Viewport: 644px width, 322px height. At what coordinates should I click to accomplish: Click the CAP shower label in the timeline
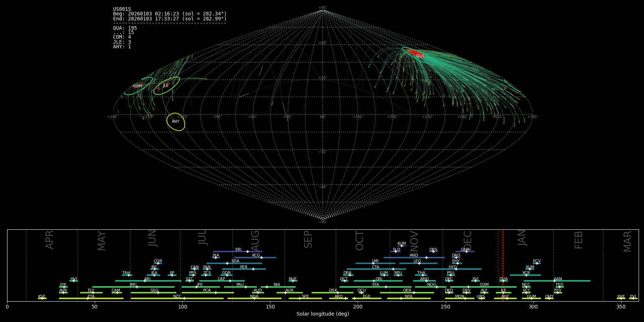[x=221, y=279]
